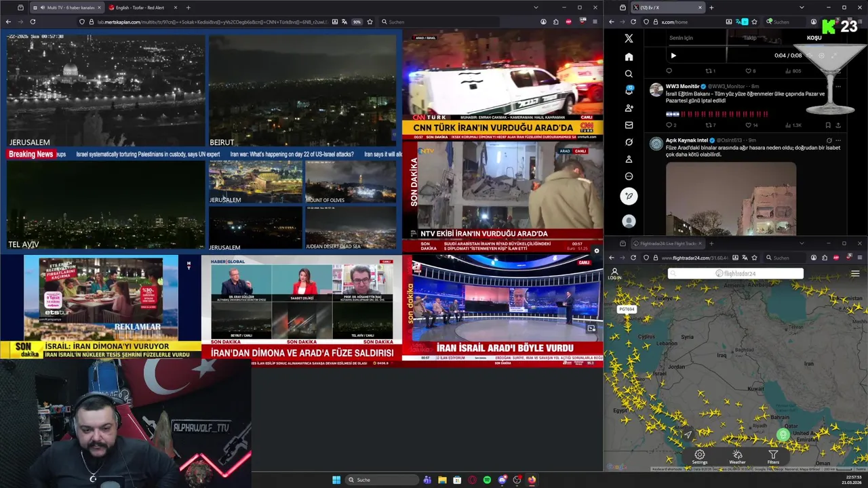Image resolution: width=868 pixels, height=488 pixels.
Task: Open WW3 Monitör profile name
Action: pos(682,87)
